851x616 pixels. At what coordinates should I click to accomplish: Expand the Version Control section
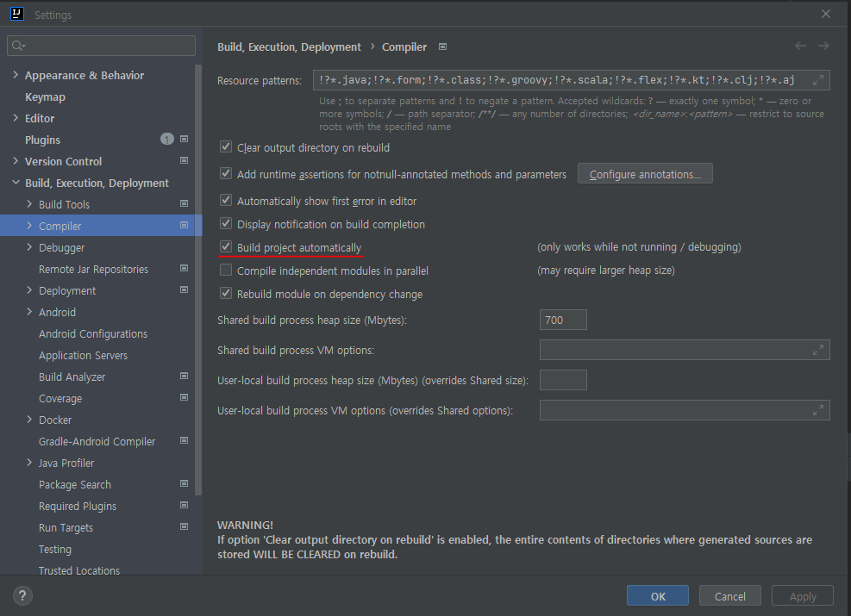point(16,161)
